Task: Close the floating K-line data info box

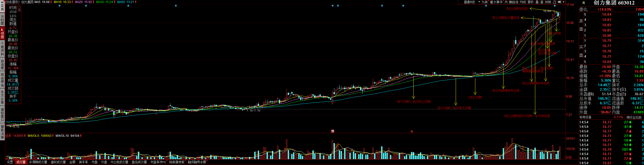Action: [19, 7]
